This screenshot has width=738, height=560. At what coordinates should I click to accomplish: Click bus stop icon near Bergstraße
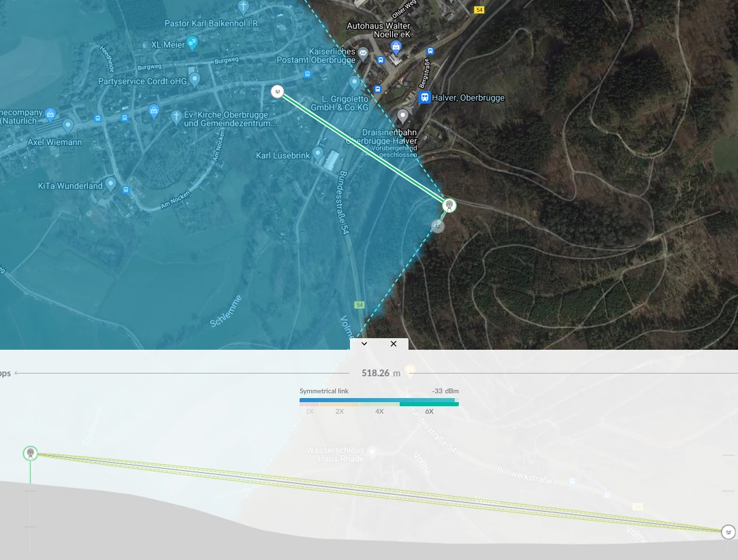click(377, 89)
